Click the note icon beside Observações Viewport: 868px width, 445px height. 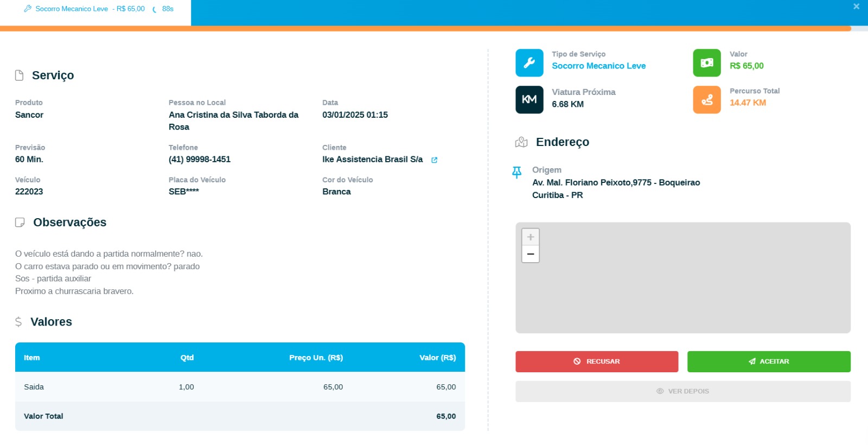pos(20,223)
